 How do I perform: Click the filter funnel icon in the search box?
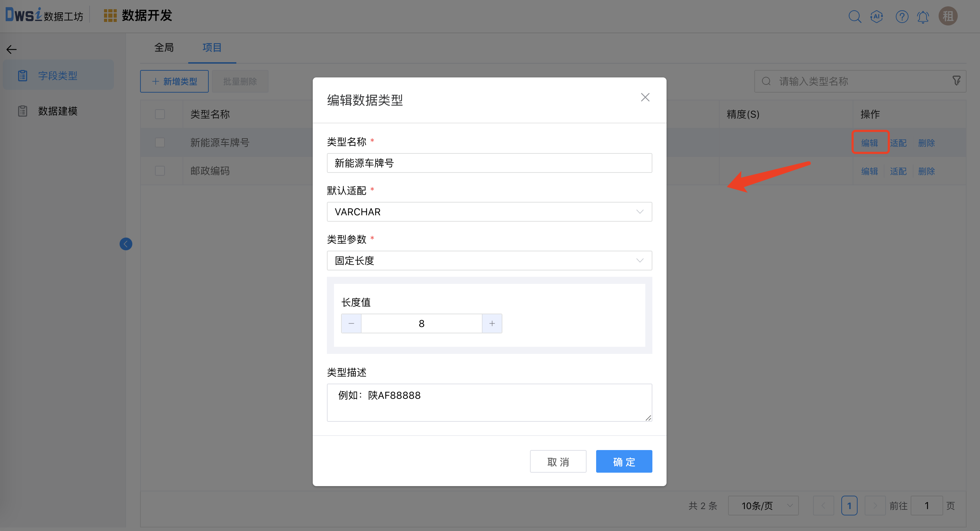tap(956, 81)
